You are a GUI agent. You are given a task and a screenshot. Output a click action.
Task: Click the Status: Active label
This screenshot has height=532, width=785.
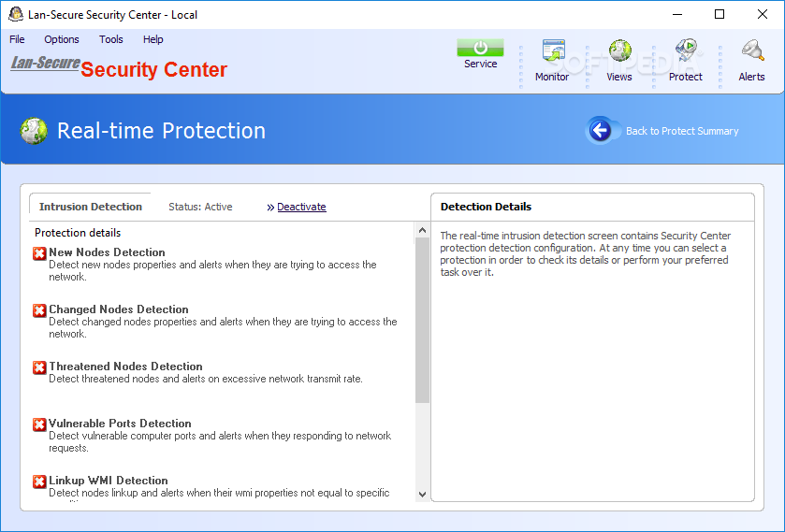[x=200, y=207]
